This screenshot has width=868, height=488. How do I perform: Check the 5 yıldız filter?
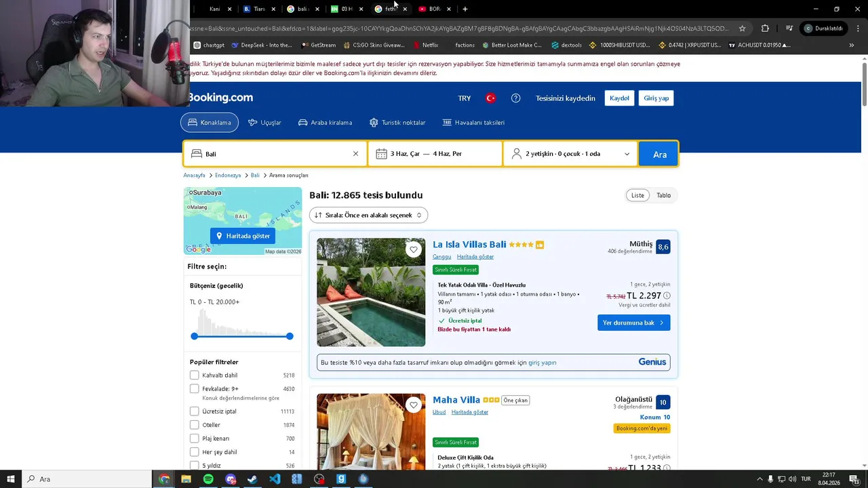pos(195,466)
